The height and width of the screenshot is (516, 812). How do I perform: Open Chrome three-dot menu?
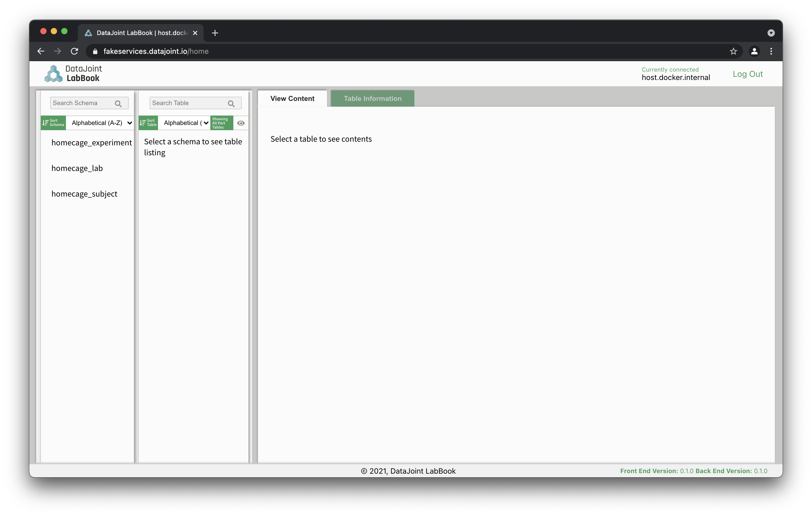tap(771, 51)
